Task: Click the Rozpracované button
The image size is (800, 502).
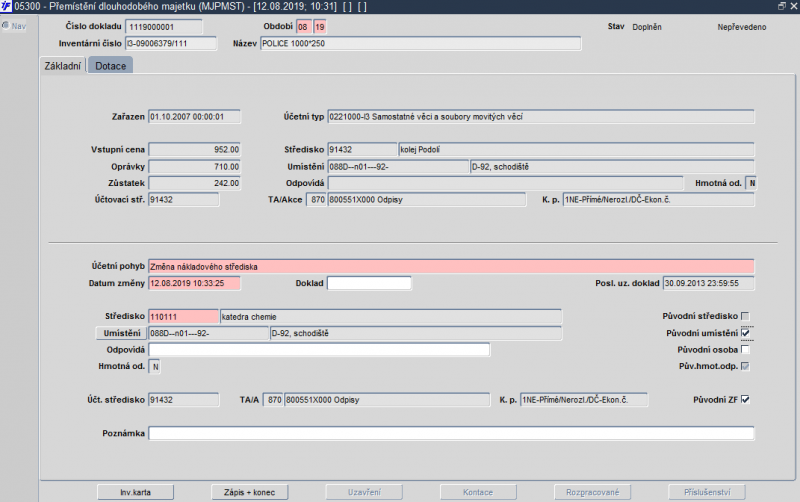Action: [x=592, y=492]
